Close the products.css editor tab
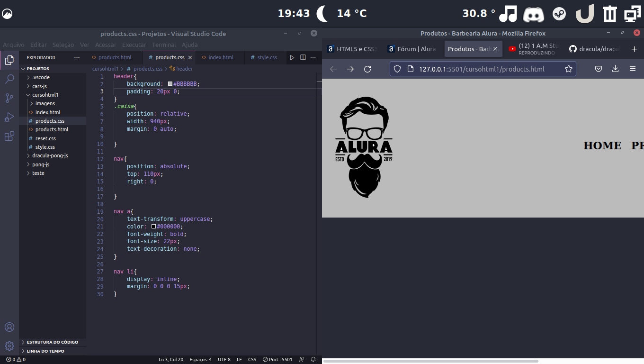644x364 pixels. pos(190,57)
